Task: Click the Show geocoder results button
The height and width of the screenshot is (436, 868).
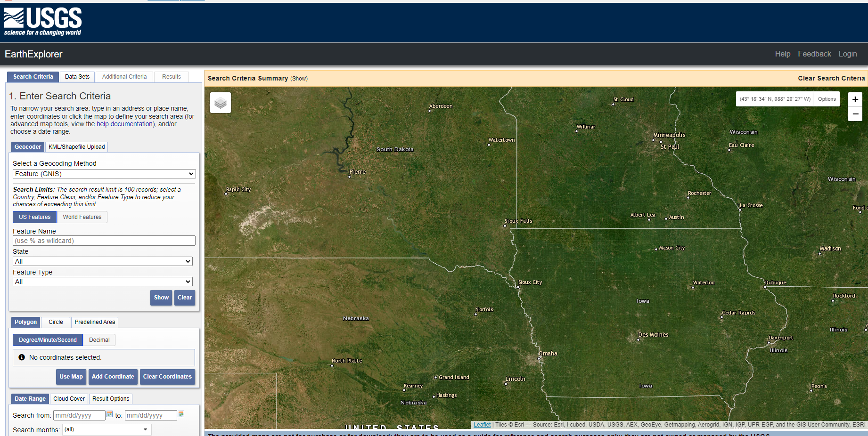Action: tap(161, 298)
